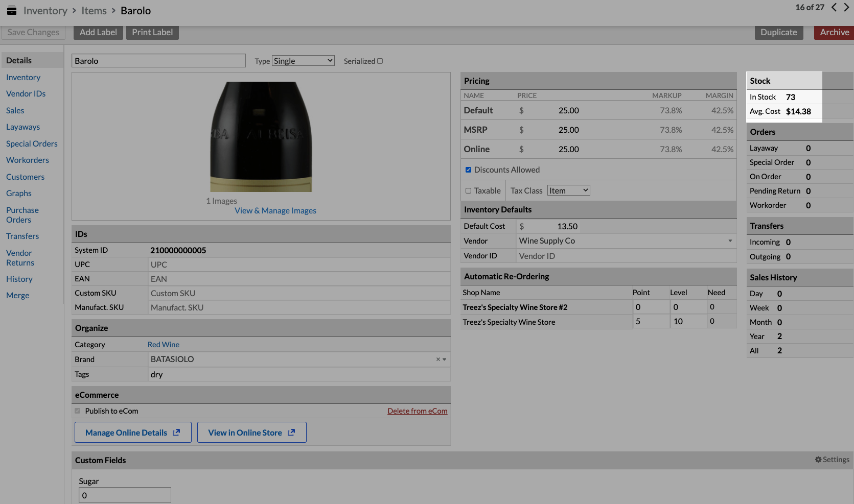Click Add Label button
The height and width of the screenshot is (504, 854).
98,32
